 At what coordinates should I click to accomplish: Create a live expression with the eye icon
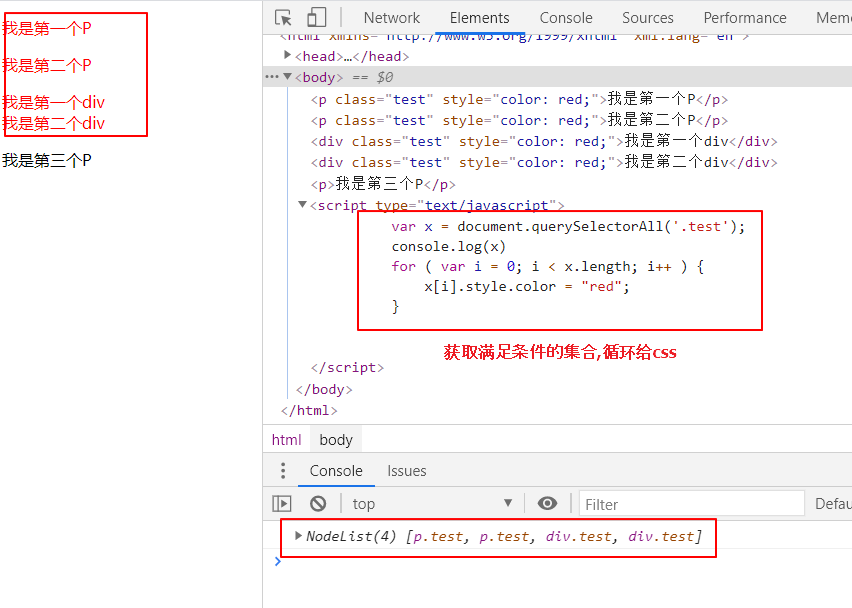pos(548,503)
